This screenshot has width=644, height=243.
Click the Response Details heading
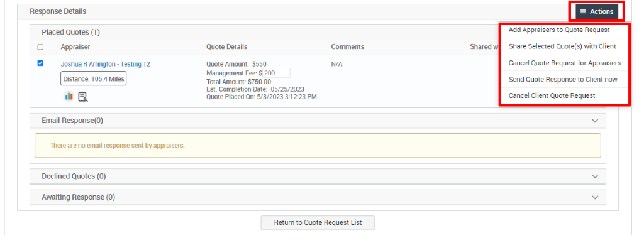tap(58, 11)
